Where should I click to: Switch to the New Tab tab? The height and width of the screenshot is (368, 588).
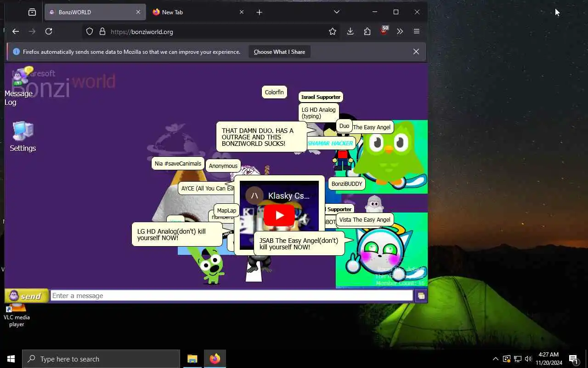click(198, 12)
